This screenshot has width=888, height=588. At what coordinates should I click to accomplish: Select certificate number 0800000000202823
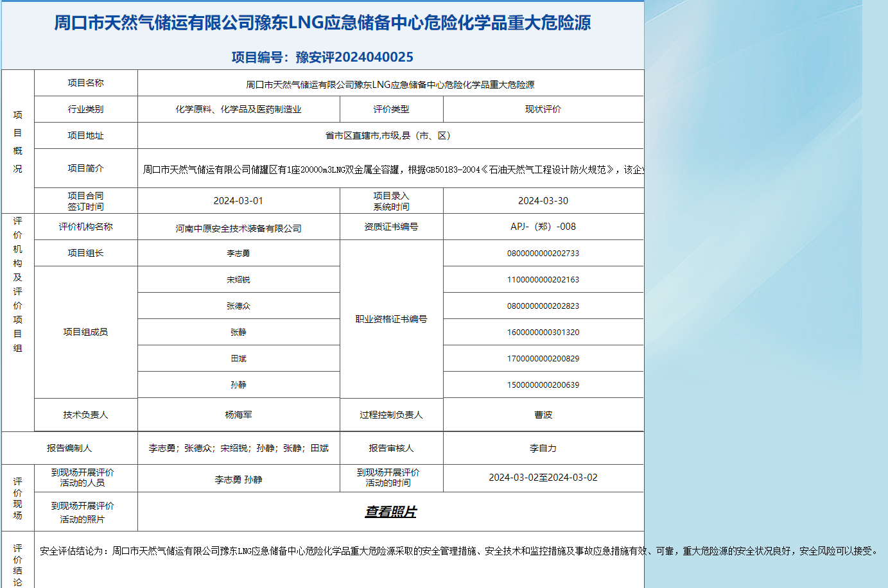tap(543, 306)
